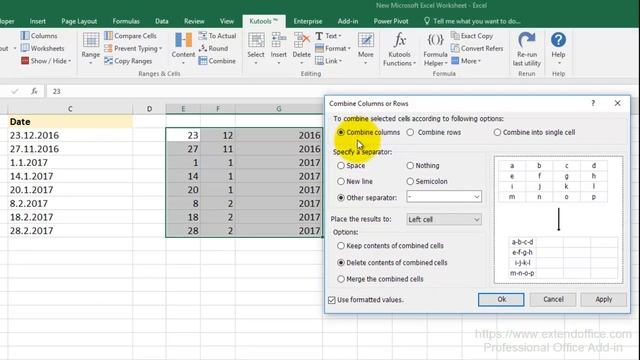Select column D header
Viewport: 640px width, 360px height.
click(149, 109)
